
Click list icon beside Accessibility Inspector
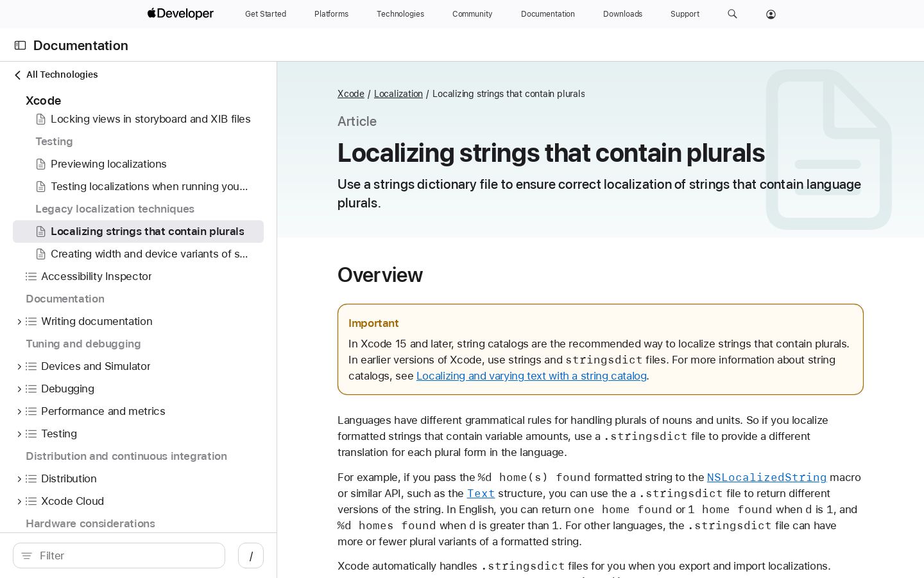[31, 277]
